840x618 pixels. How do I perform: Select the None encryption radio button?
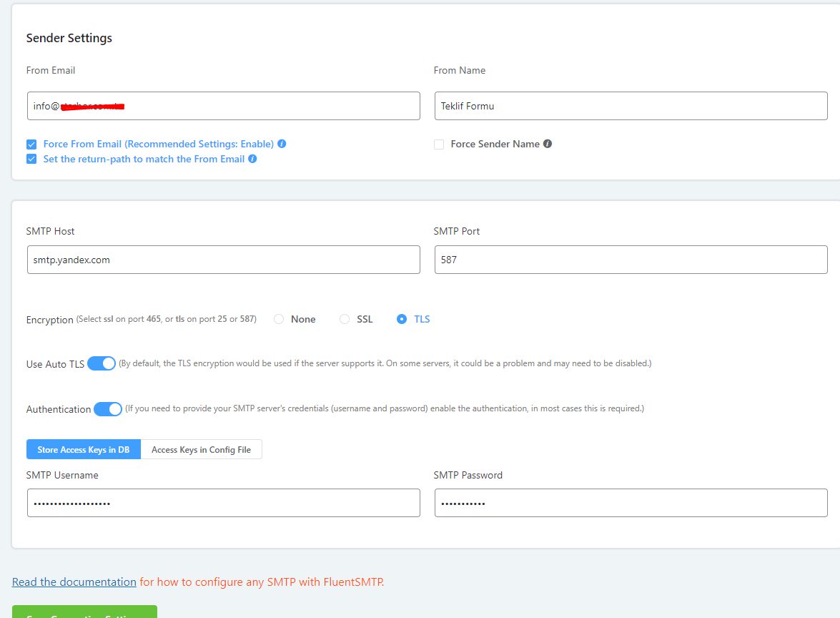coord(279,319)
